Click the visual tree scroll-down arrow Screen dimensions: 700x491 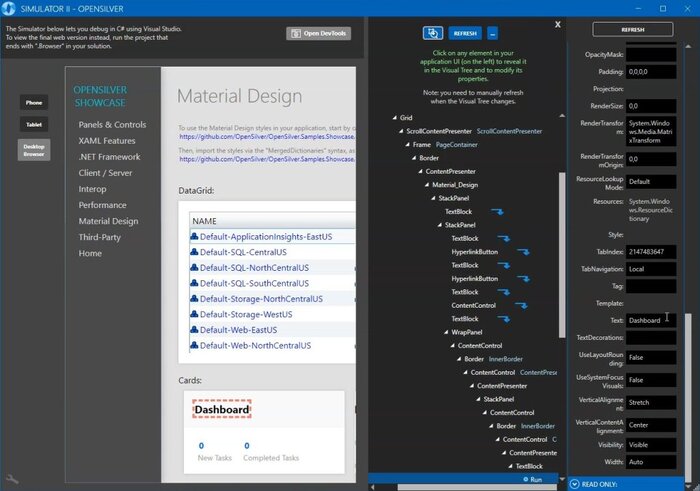(x=562, y=479)
